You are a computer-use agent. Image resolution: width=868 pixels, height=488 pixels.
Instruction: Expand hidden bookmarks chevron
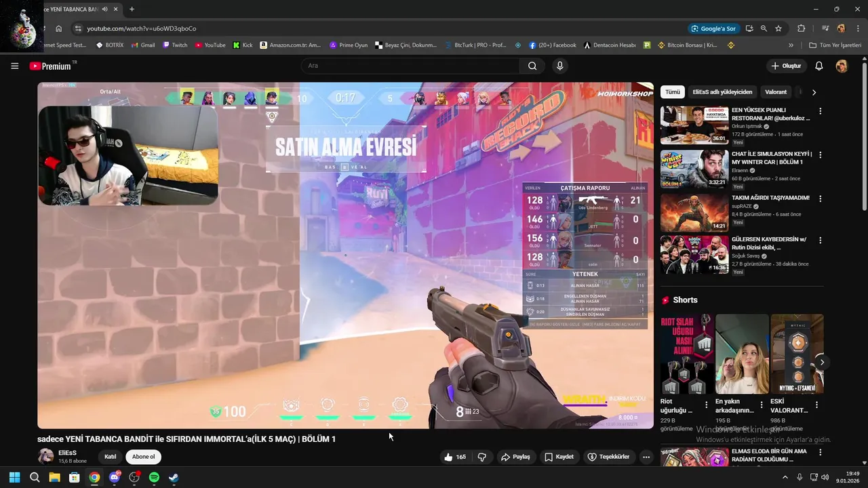(x=791, y=45)
